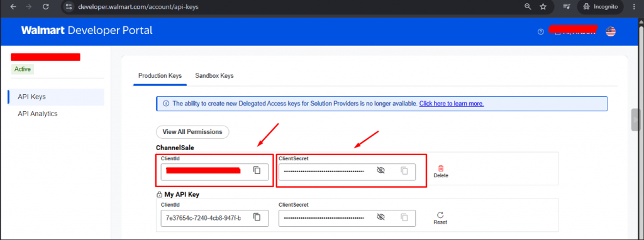Go back with the browser back arrow
Image resolution: width=644 pixels, height=240 pixels.
[x=13, y=6]
